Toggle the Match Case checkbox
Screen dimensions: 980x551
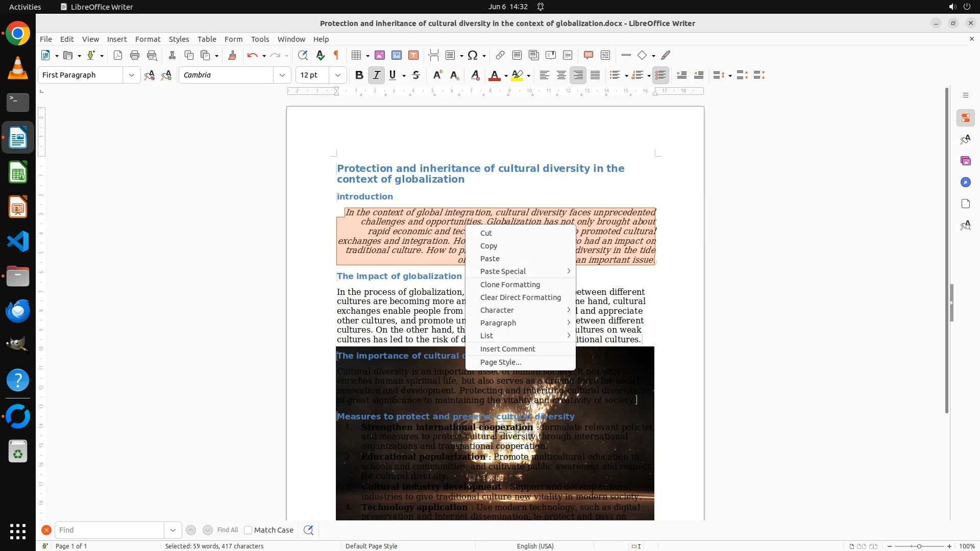[x=248, y=530]
